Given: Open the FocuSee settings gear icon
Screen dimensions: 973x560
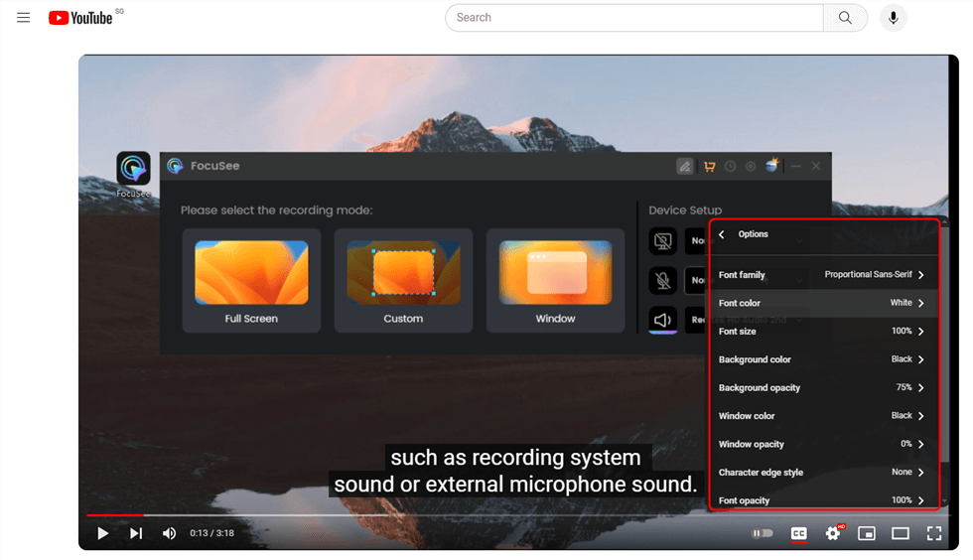Looking at the screenshot, I should (x=751, y=167).
